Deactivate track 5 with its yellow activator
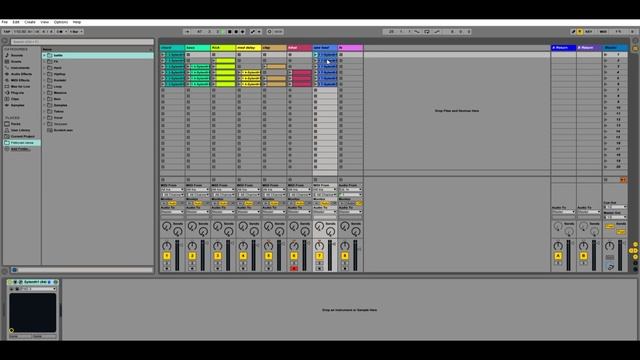 coord(269,256)
